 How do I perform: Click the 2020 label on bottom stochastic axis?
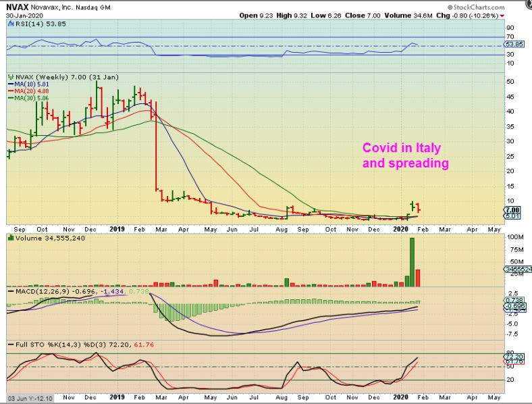pyautogui.click(x=400, y=397)
